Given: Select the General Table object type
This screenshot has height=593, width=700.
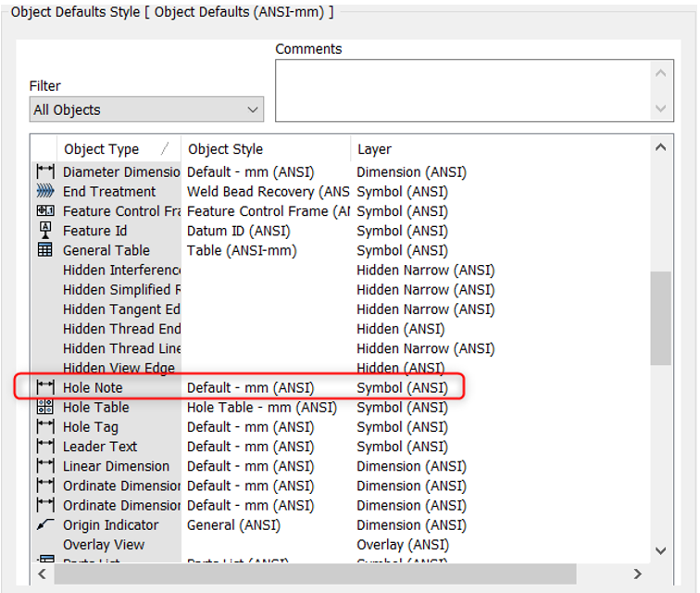Looking at the screenshot, I should (x=106, y=250).
